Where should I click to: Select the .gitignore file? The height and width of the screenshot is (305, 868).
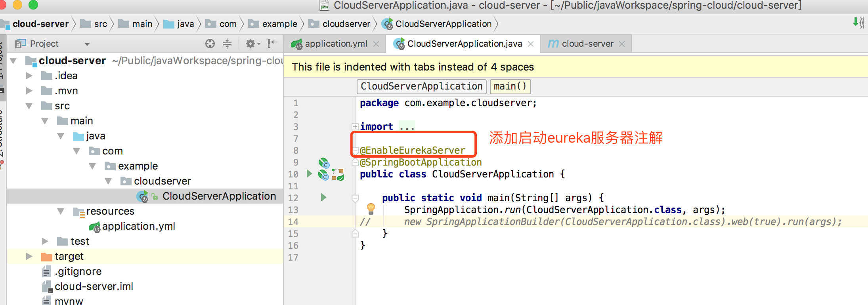(78, 271)
